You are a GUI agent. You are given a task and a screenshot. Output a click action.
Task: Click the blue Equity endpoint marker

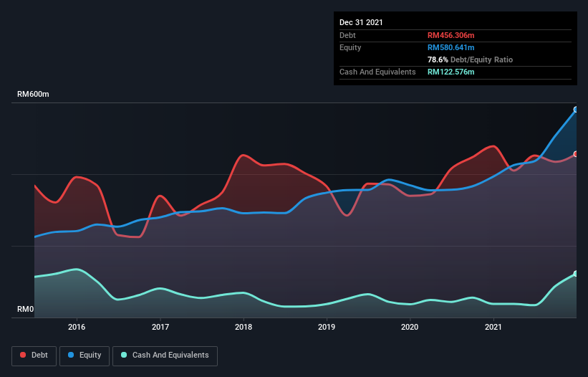[x=576, y=110]
